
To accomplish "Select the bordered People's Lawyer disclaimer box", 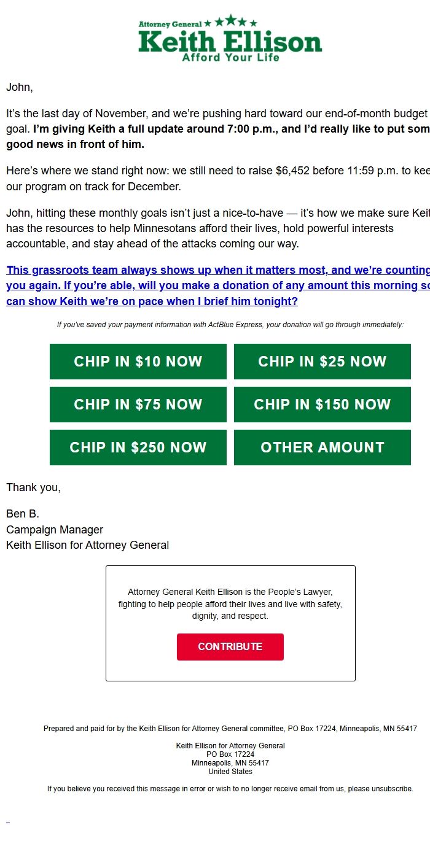I will [x=230, y=622].
